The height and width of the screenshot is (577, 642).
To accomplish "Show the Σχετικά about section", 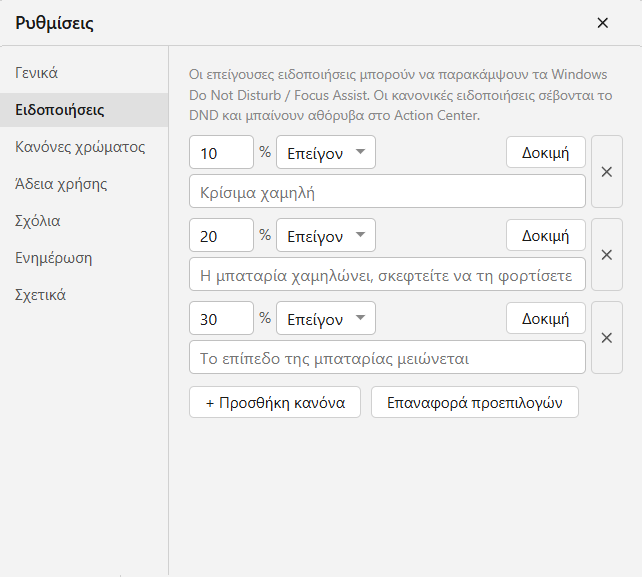I will tap(84, 295).
